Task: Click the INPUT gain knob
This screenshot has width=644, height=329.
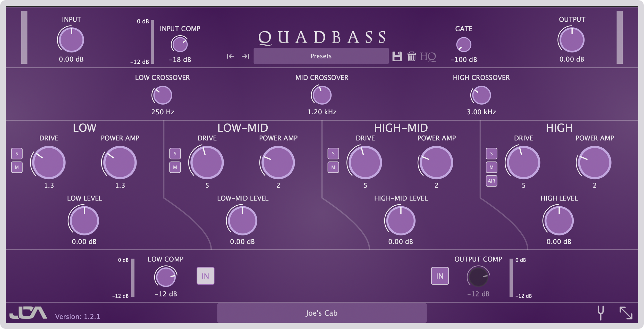Action: 71,40
